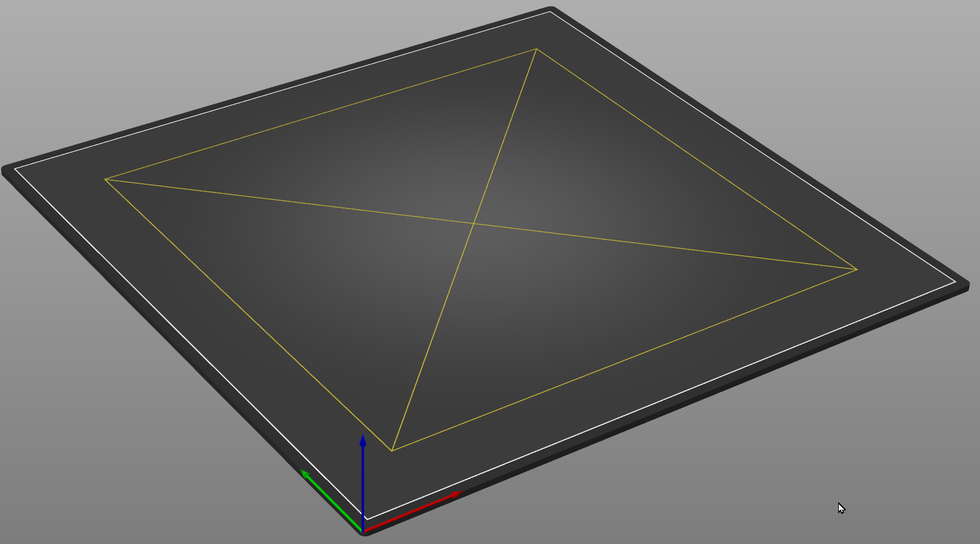
Task: Click where the yellow diagonal lines cross
Action: 474,223
